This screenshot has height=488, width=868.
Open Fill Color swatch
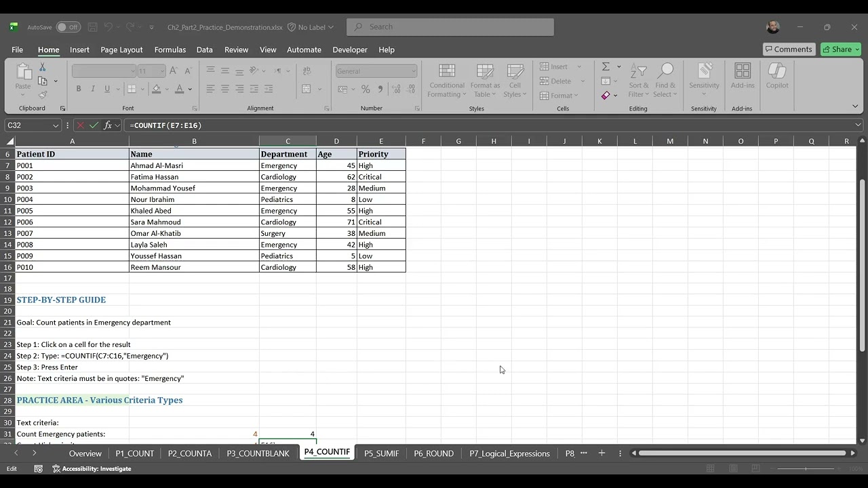157,89
